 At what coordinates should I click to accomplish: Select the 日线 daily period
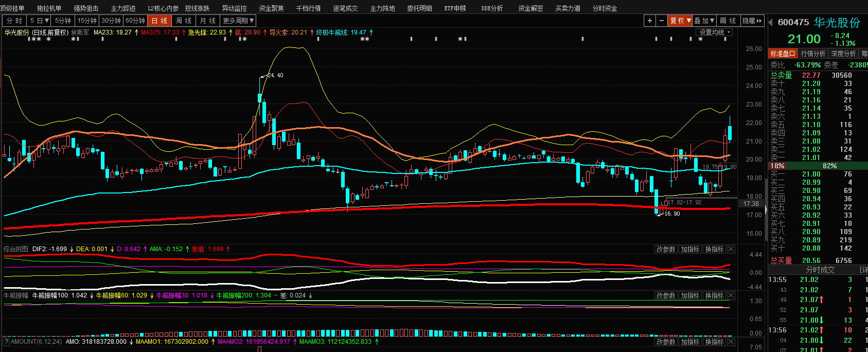(160, 21)
